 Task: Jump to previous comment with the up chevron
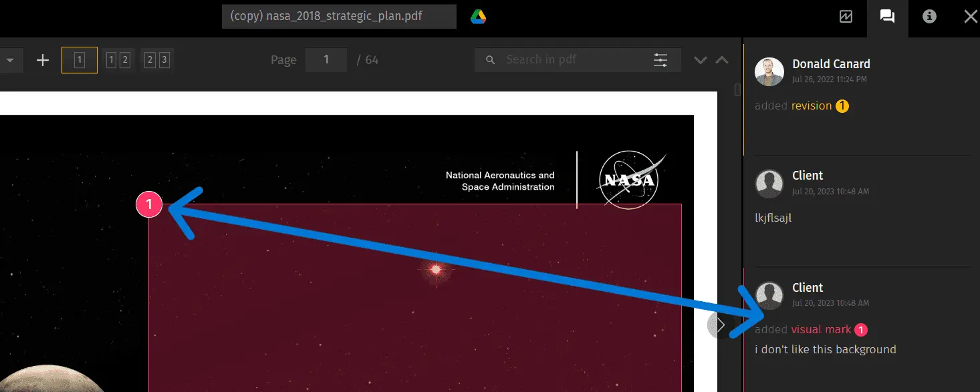tap(722, 59)
